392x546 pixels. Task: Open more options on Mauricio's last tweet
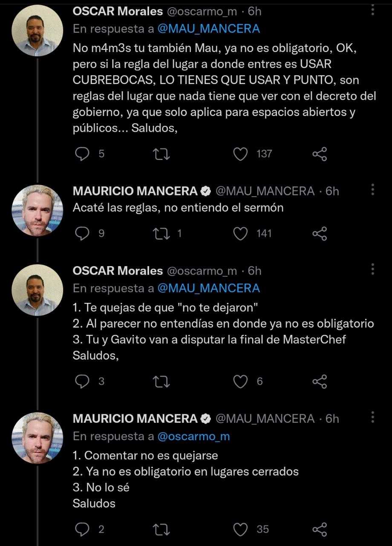(373, 417)
